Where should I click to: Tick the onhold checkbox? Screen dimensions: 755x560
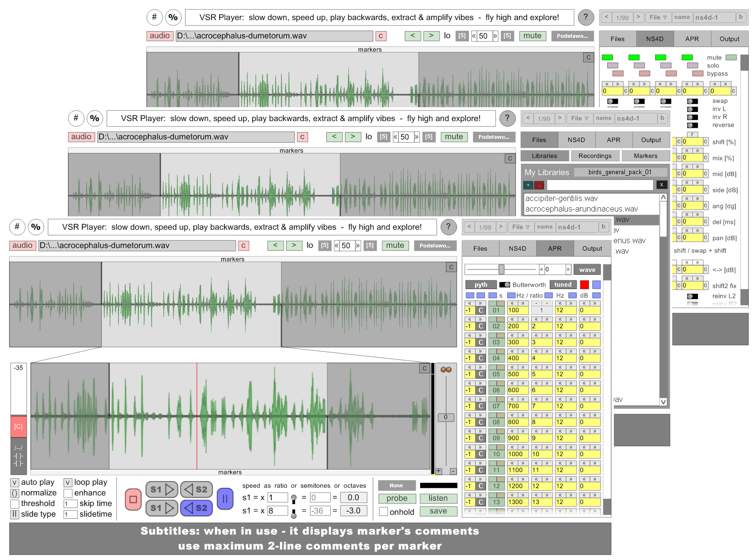383,512
